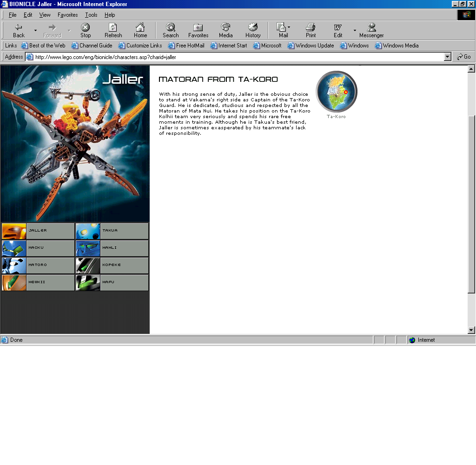The width and height of the screenshot is (476, 465).
Task: Print the current page
Action: pos(311,30)
